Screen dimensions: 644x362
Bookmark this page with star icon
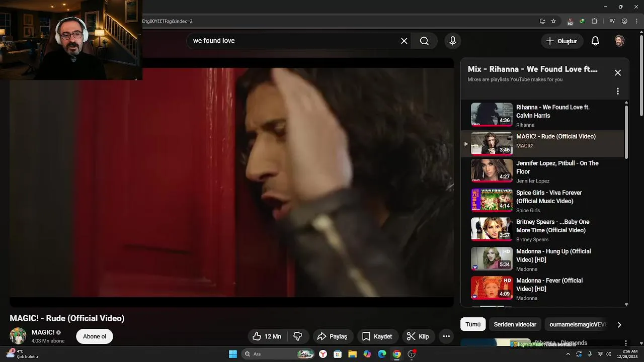coord(553,21)
